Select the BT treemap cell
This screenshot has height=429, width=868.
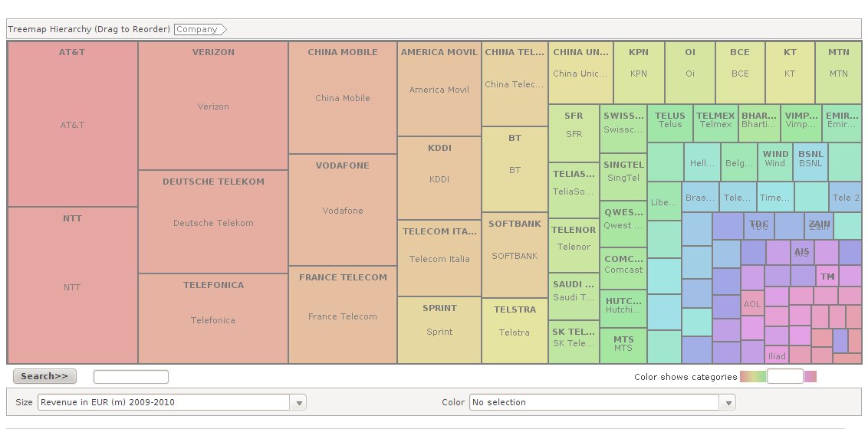pos(515,170)
